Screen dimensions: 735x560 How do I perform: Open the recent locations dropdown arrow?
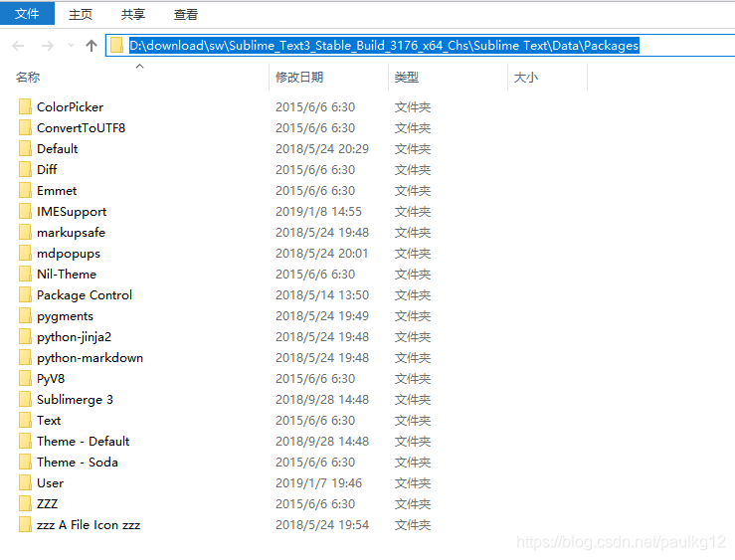point(71,46)
